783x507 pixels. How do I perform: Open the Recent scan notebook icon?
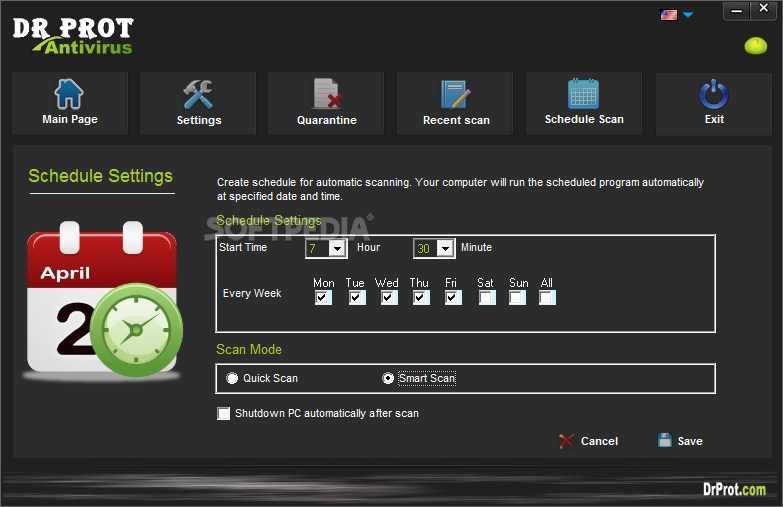coord(455,94)
